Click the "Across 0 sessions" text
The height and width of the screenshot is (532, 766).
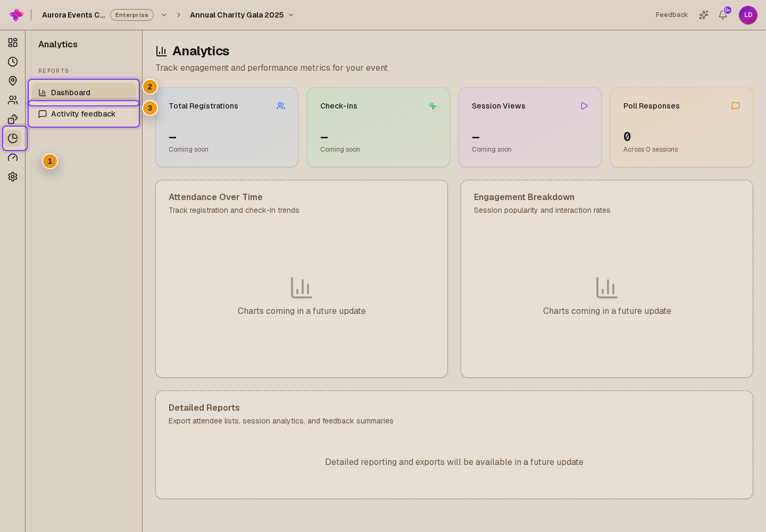pyautogui.click(x=651, y=149)
